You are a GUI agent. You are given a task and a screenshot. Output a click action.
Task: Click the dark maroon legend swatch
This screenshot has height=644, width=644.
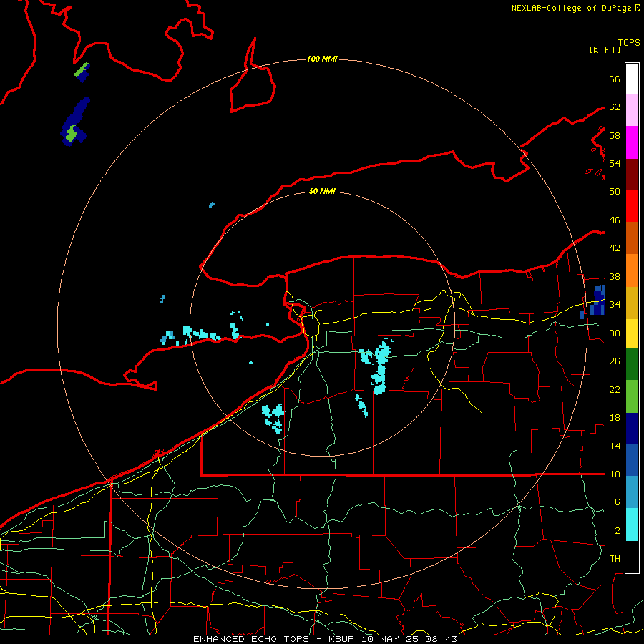[632, 175]
